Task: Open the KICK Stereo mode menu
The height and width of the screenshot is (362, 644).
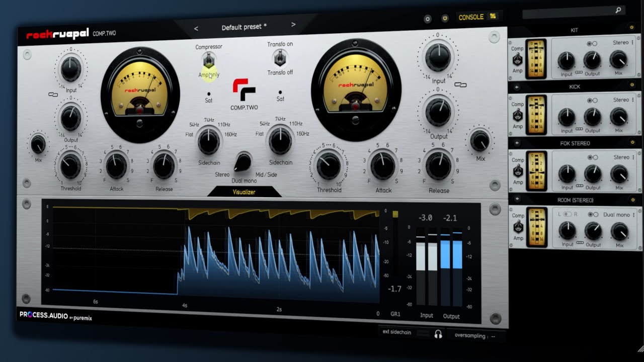Action: [623, 100]
